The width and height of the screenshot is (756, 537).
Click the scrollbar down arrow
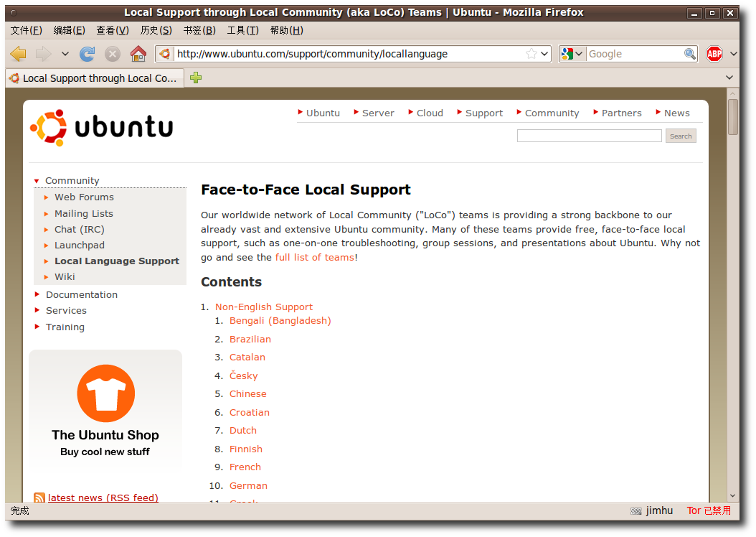pyautogui.click(x=733, y=496)
